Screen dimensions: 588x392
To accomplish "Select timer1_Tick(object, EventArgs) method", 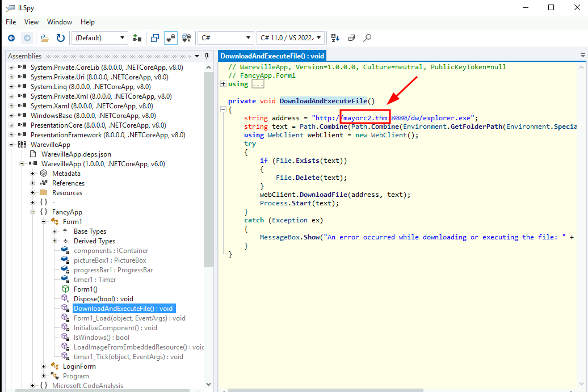I will point(128,357).
